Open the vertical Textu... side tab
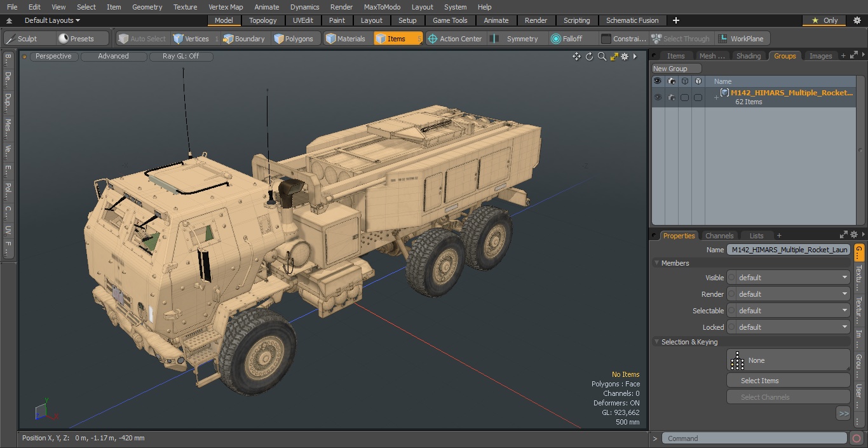The image size is (868, 448). [858, 278]
